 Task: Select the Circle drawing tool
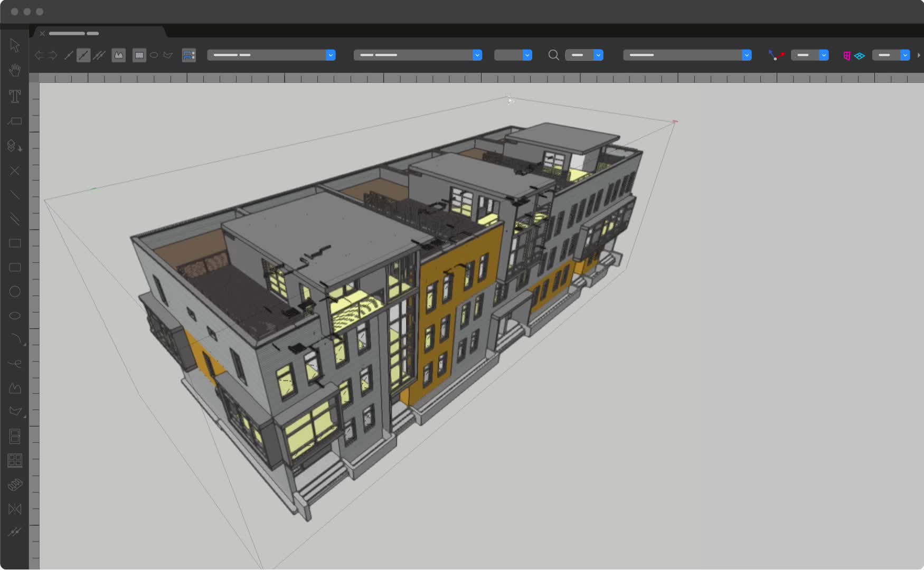click(x=15, y=291)
